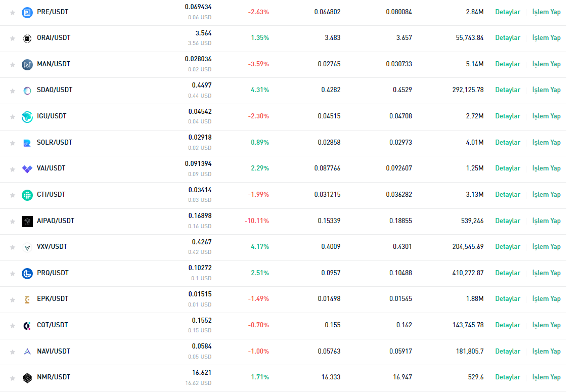This screenshot has height=392, width=584.
Task: View Detaylar for NMR/USDT
Action: point(508,377)
